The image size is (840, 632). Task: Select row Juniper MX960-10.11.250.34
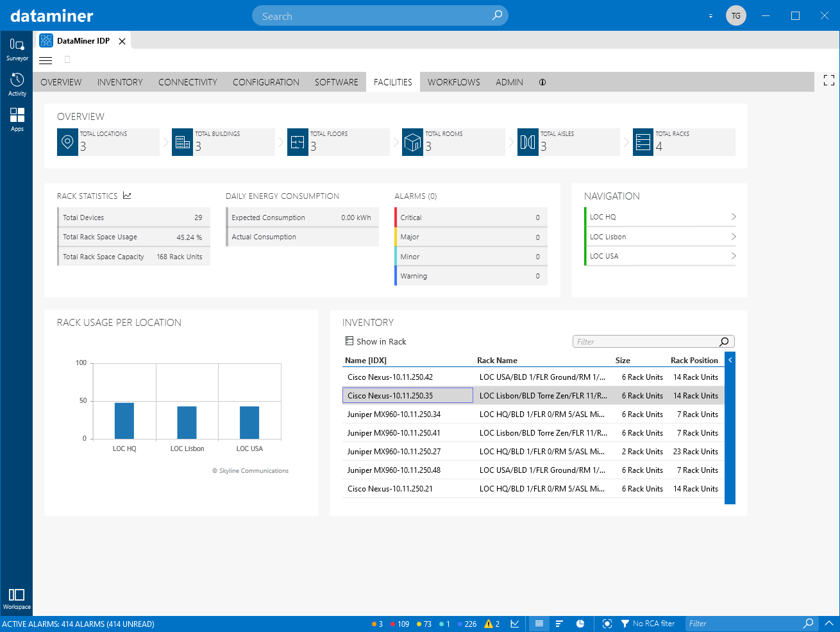pyautogui.click(x=533, y=414)
